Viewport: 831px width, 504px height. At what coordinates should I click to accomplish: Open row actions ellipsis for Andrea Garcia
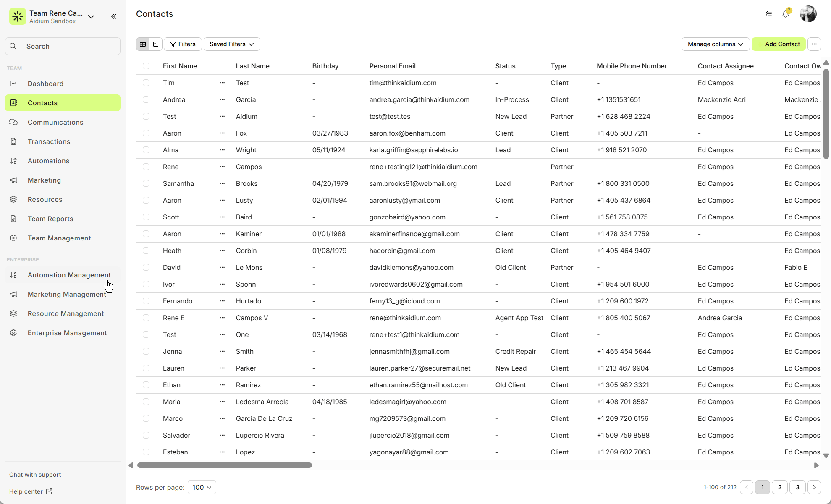(222, 99)
